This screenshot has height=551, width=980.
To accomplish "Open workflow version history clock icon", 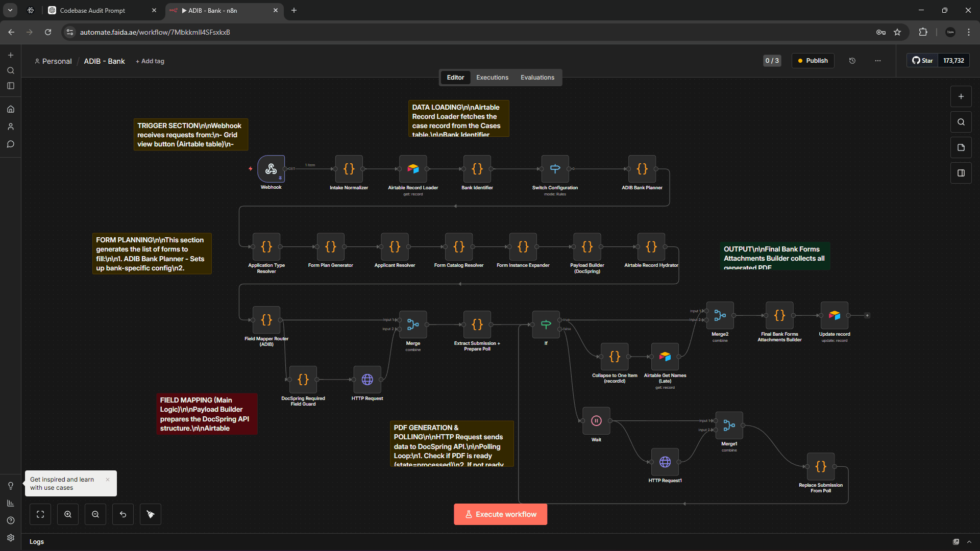I will tap(852, 60).
